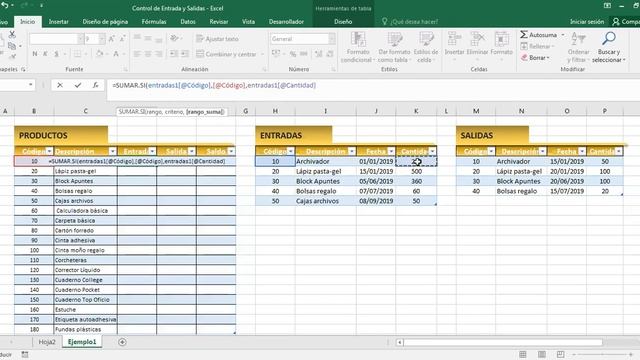This screenshot has width=640, height=360.
Task: Open Entradas Fecha filter dropdown
Action: pyautogui.click(x=391, y=151)
